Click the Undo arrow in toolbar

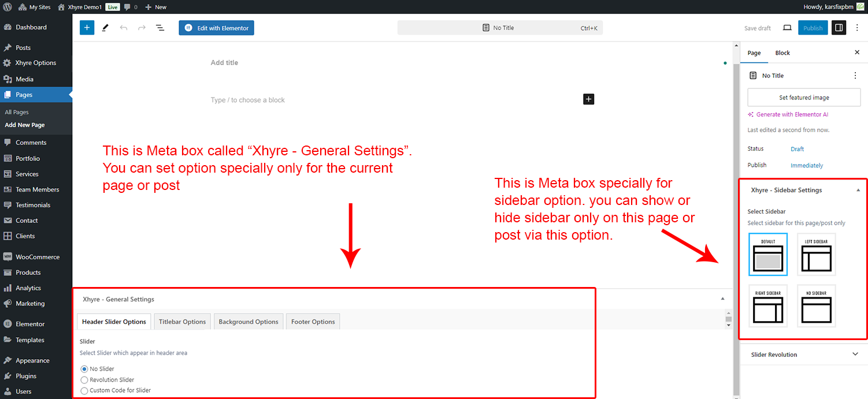tap(124, 28)
